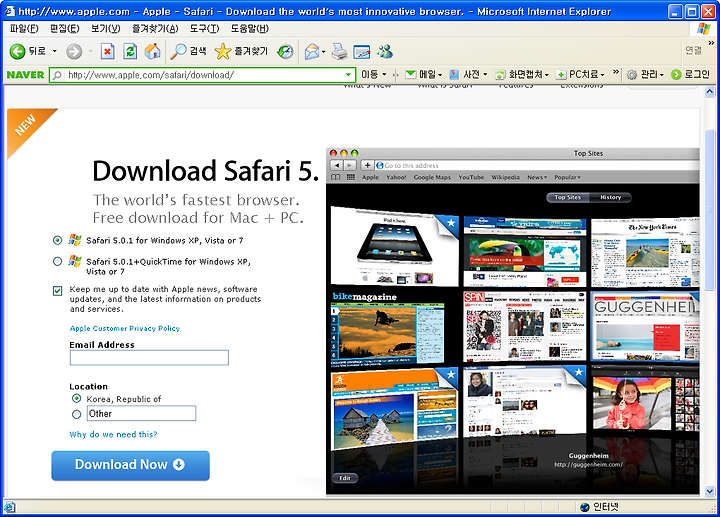Click the Edit page toolbar icon
Viewport: 720px width, 517px height.
[362, 52]
